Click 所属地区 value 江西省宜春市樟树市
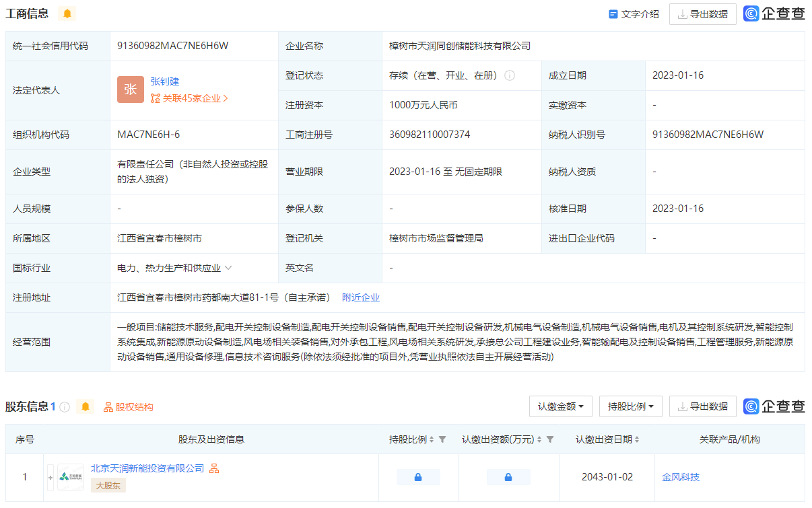This screenshot has height=508, width=812. (x=160, y=238)
